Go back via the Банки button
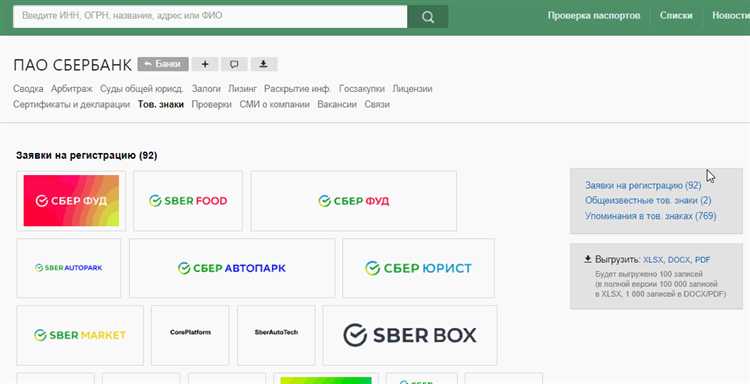 pyautogui.click(x=163, y=64)
